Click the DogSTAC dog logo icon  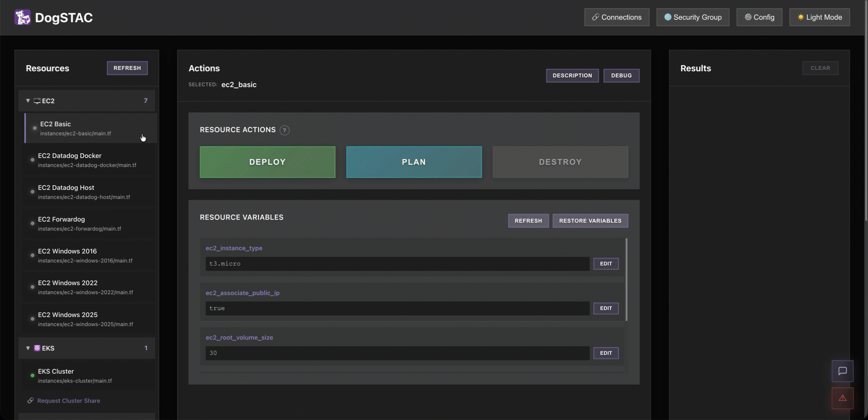coord(23,17)
